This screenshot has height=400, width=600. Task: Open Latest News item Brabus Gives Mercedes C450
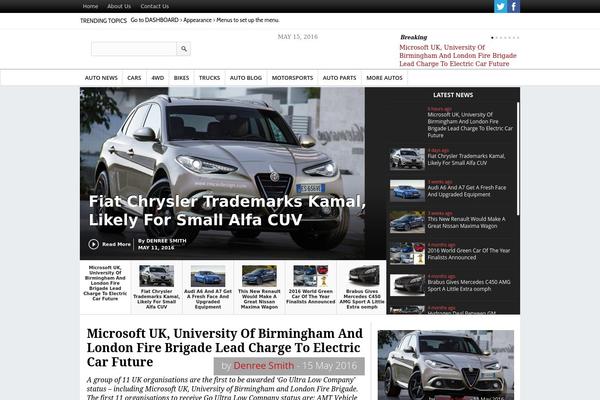pos(469,286)
